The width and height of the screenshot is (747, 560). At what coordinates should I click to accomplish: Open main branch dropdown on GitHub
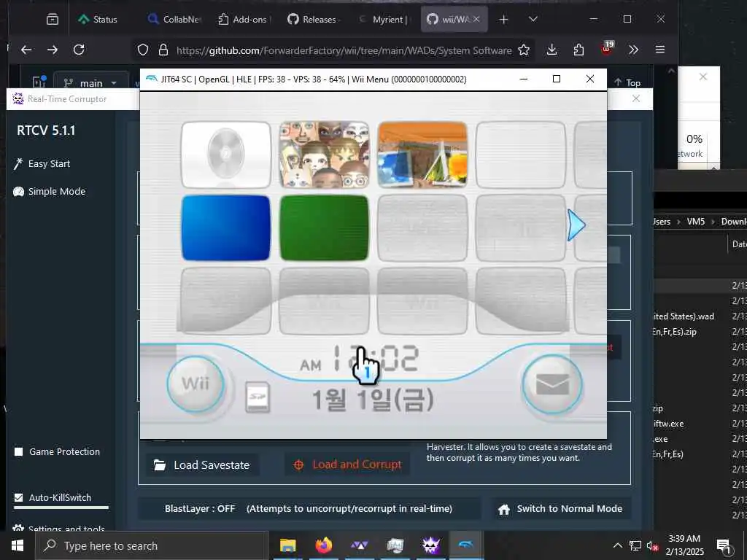click(90, 83)
